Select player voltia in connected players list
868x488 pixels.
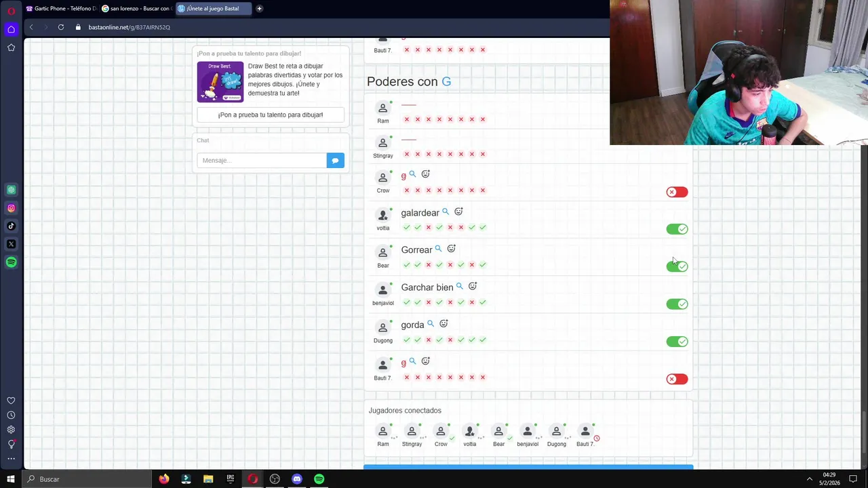470,435
